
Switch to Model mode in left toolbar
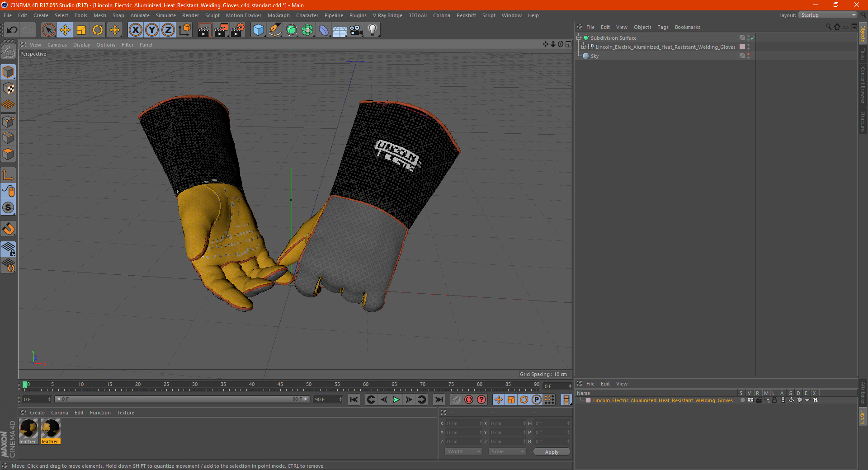pos(9,72)
